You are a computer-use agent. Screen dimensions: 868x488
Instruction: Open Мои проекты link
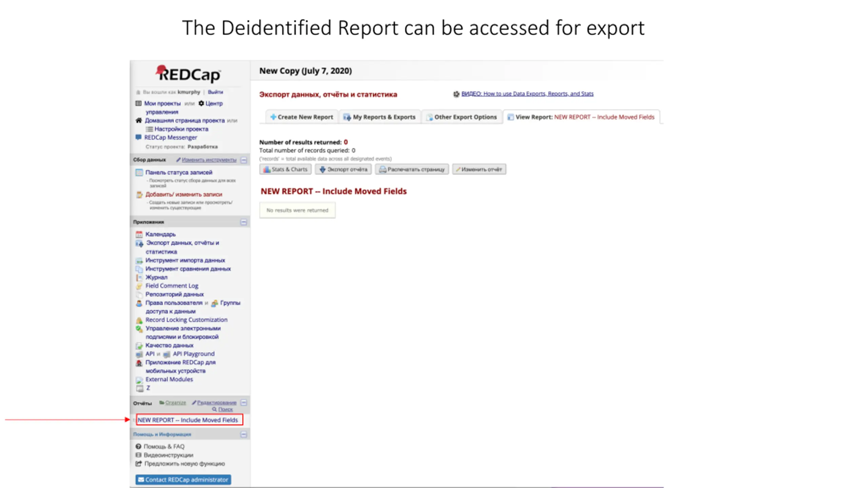pos(162,103)
